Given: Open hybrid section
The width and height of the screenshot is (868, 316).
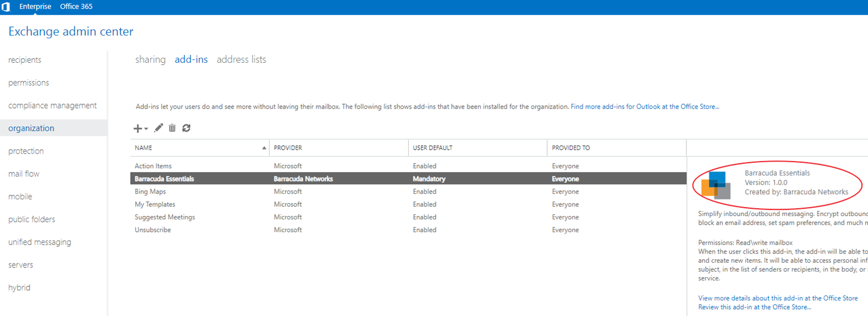Looking at the screenshot, I should click(x=19, y=287).
